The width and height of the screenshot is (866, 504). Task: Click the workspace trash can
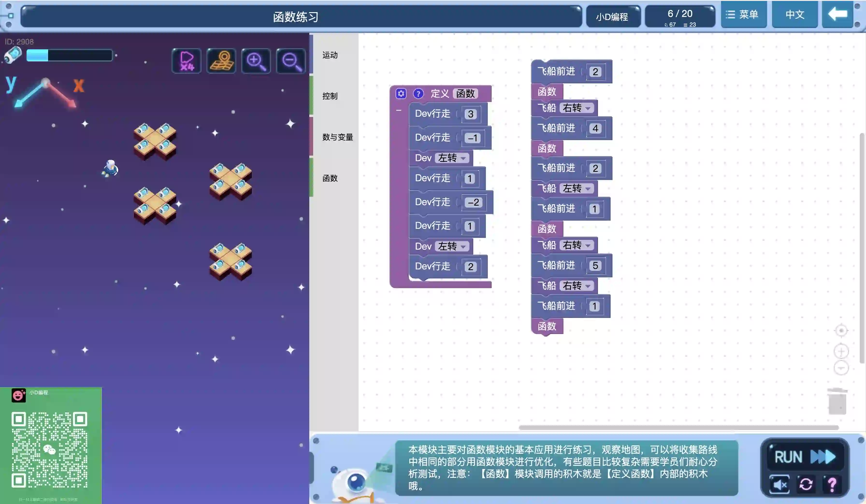[x=837, y=402]
